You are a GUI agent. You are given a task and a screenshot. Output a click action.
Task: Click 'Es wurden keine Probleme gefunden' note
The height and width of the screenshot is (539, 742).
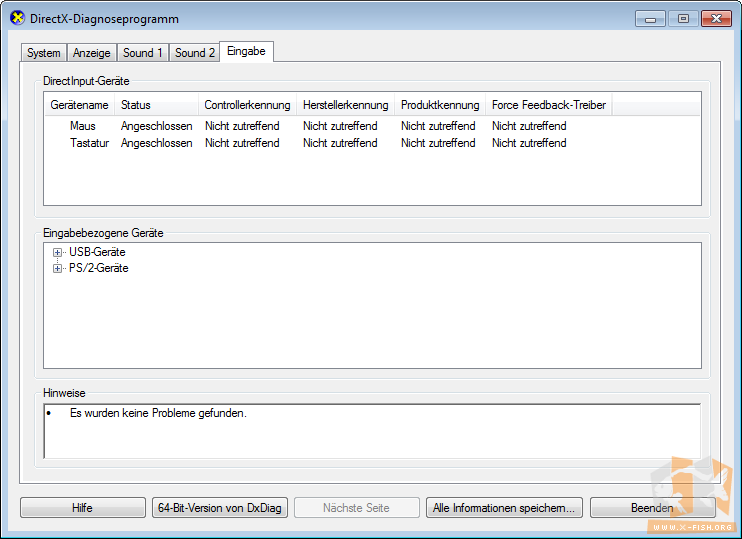[x=158, y=413]
